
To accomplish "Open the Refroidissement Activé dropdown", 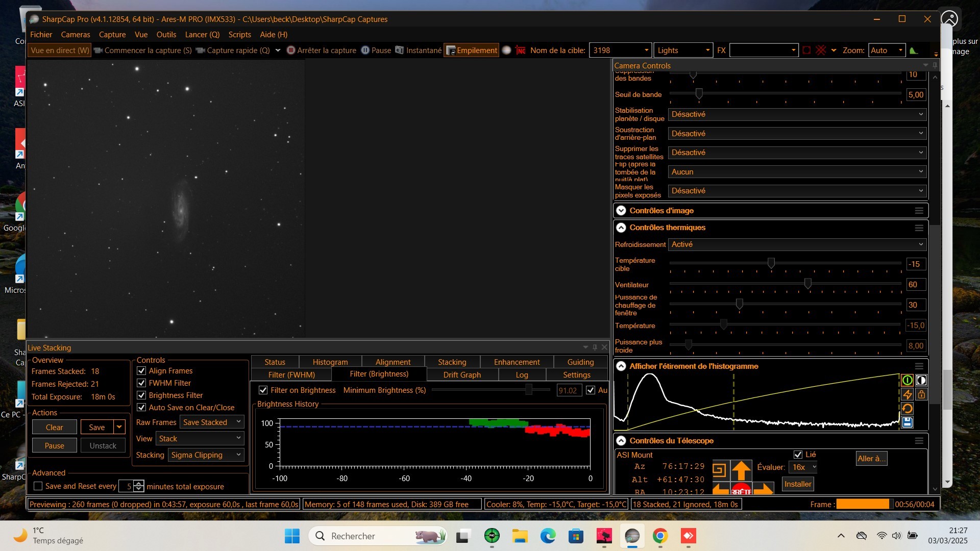I will point(797,244).
